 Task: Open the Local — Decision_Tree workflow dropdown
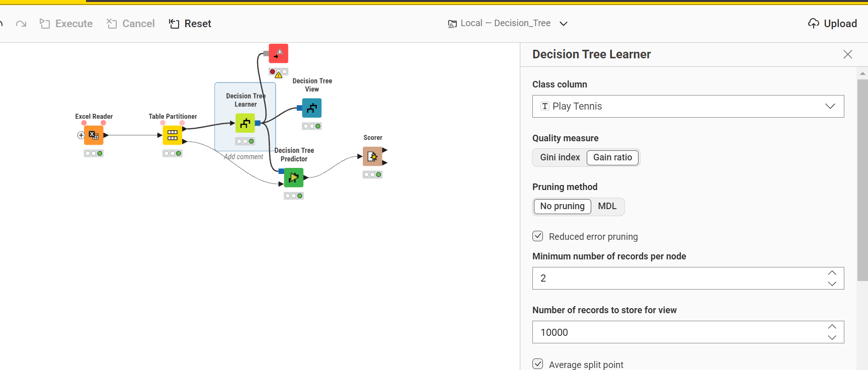pos(564,24)
